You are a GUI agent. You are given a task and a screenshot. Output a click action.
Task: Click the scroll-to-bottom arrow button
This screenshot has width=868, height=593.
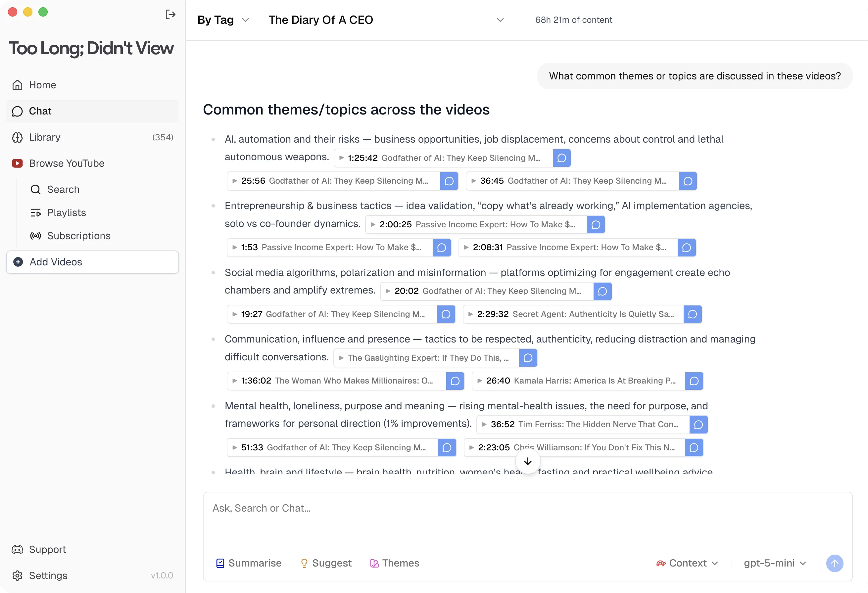tap(527, 462)
